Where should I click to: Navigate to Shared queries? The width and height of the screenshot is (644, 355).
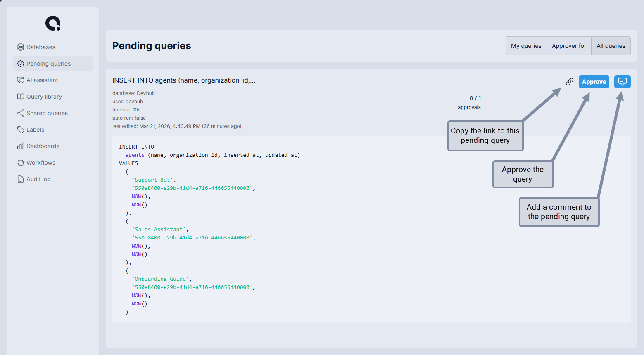53,113
